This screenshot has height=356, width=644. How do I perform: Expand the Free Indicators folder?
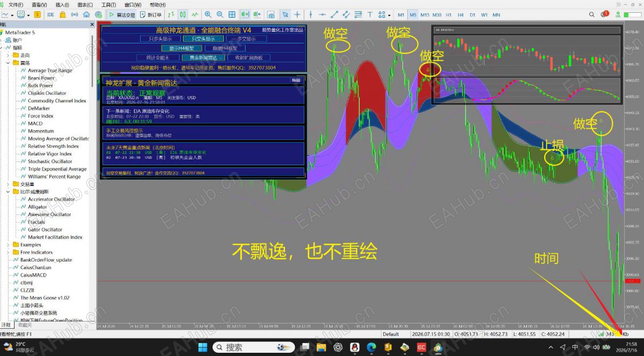point(8,252)
